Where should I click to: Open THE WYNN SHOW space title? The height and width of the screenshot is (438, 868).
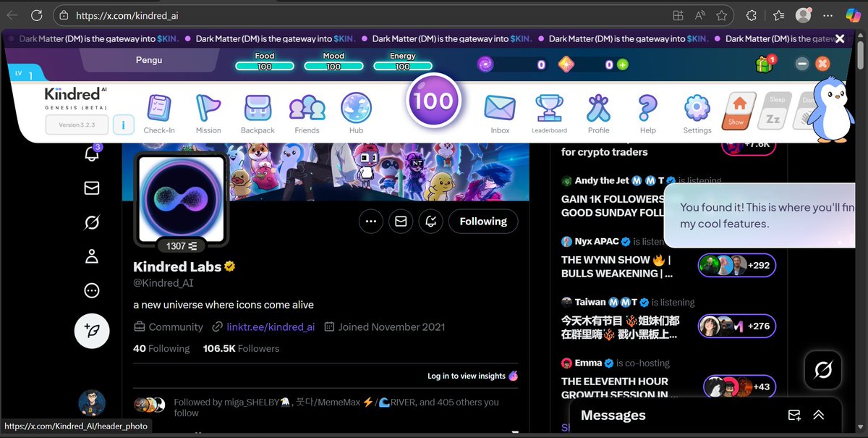pos(617,266)
